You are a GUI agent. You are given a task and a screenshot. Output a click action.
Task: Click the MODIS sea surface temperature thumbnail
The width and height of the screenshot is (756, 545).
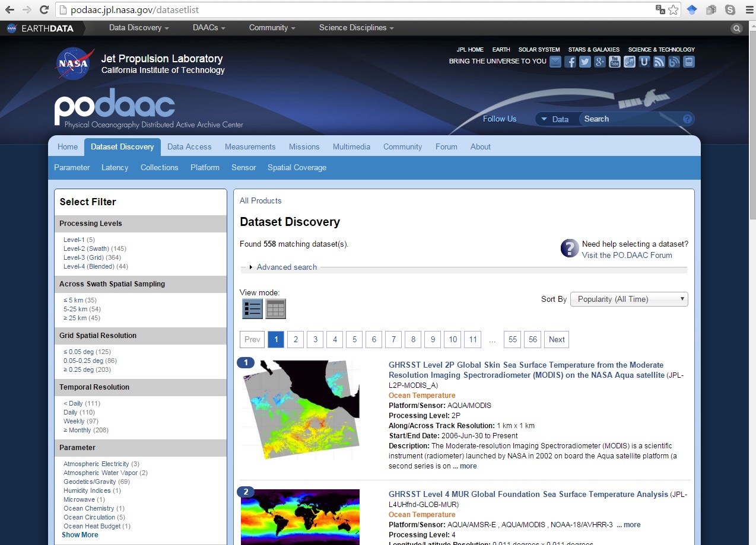tap(300, 409)
